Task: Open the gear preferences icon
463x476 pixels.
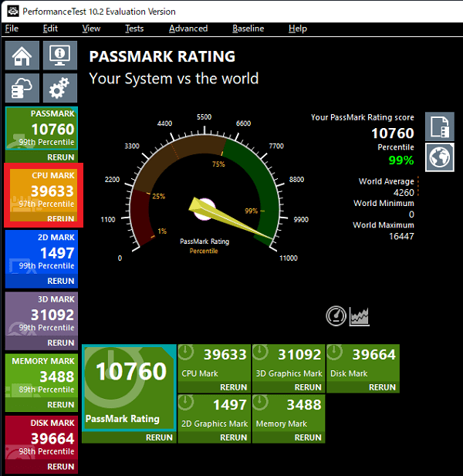Action: pos(60,88)
